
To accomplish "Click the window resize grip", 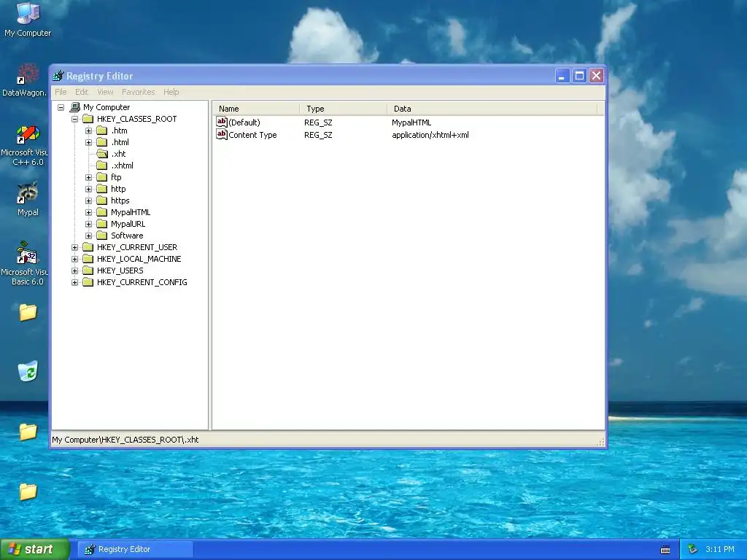I will (x=601, y=443).
